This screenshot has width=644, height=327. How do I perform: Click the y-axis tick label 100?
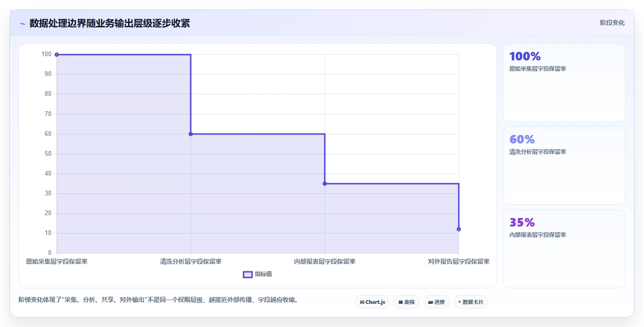tap(46, 54)
